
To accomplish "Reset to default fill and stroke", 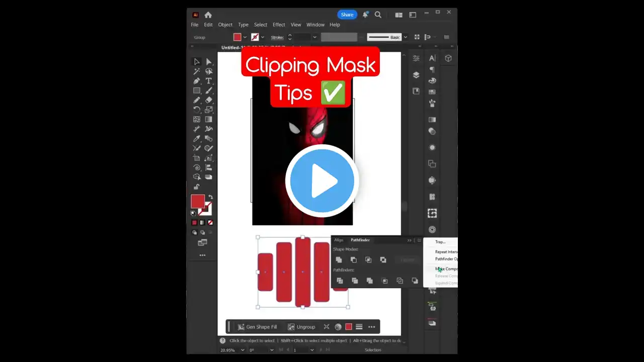I will [194, 213].
